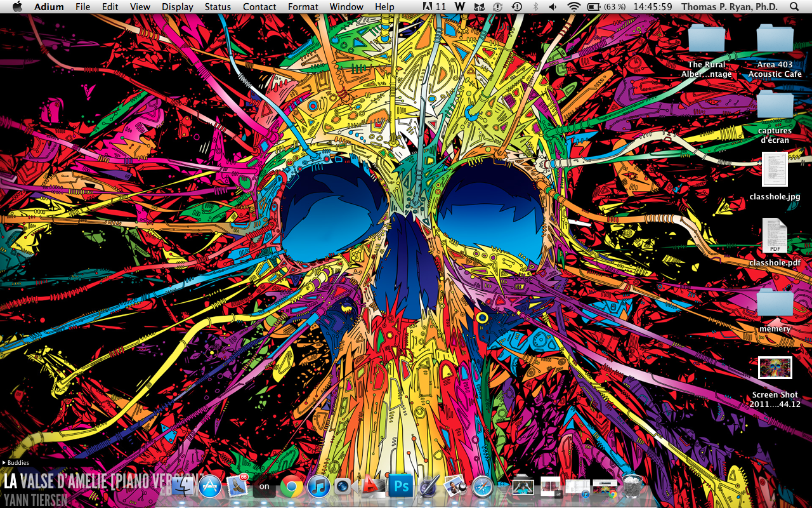Open the Wi-Fi status menu
The width and height of the screenshot is (812, 508).
coord(573,7)
